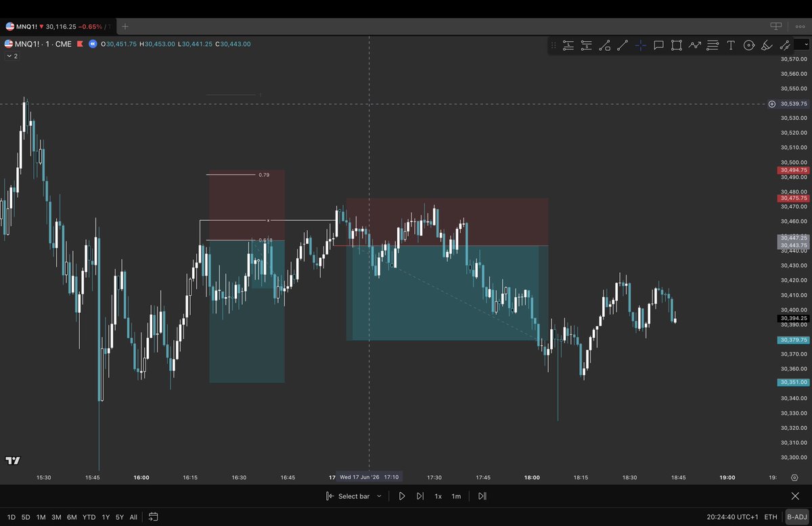Open the layout setup icon
The image size is (812, 526).
click(x=776, y=26)
